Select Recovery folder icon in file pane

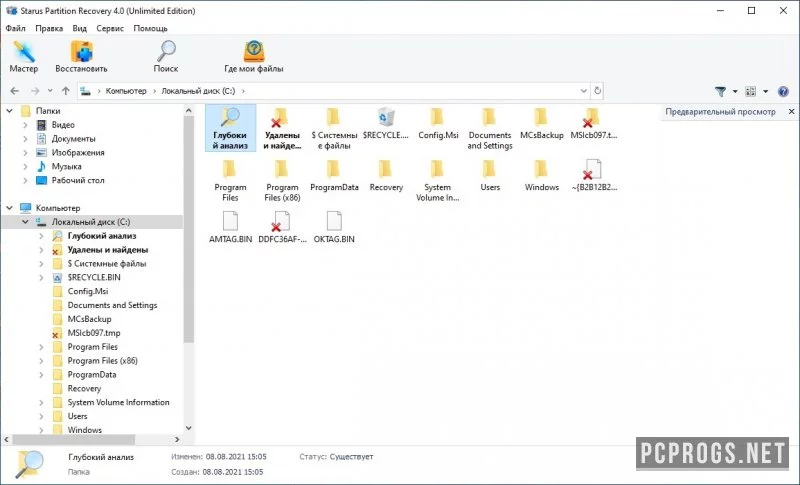(386, 175)
